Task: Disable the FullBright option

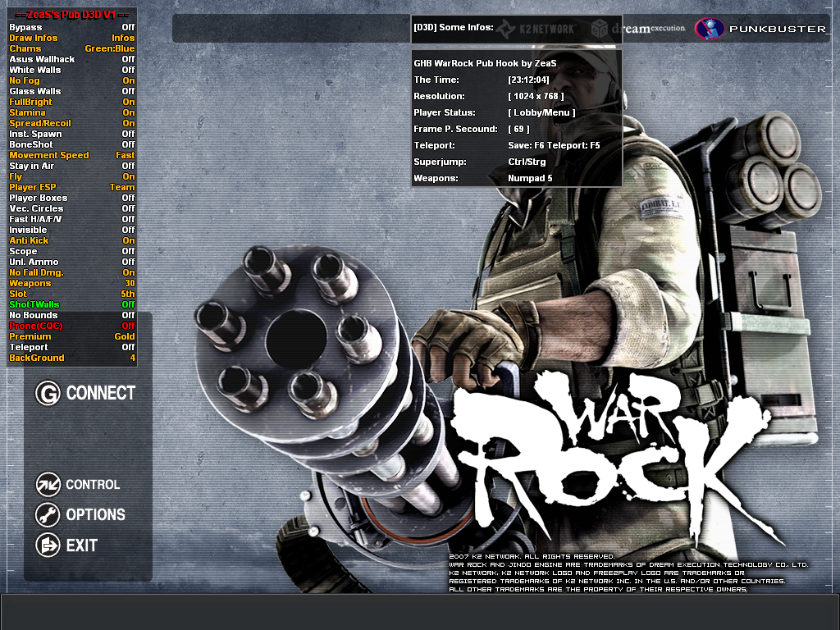Action: click(x=72, y=103)
